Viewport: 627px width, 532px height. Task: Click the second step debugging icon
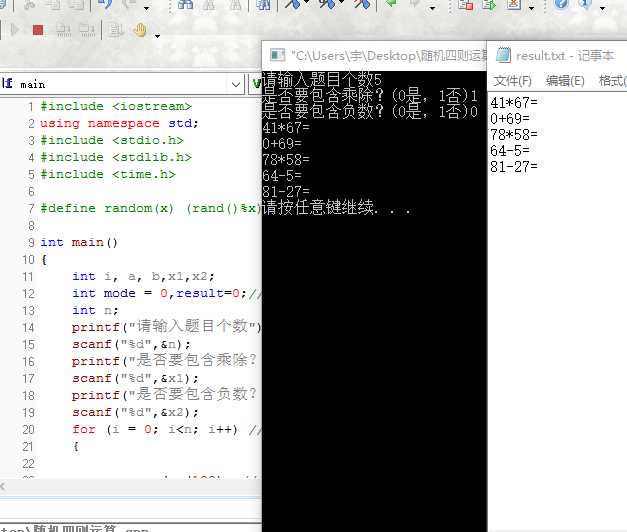click(87, 30)
